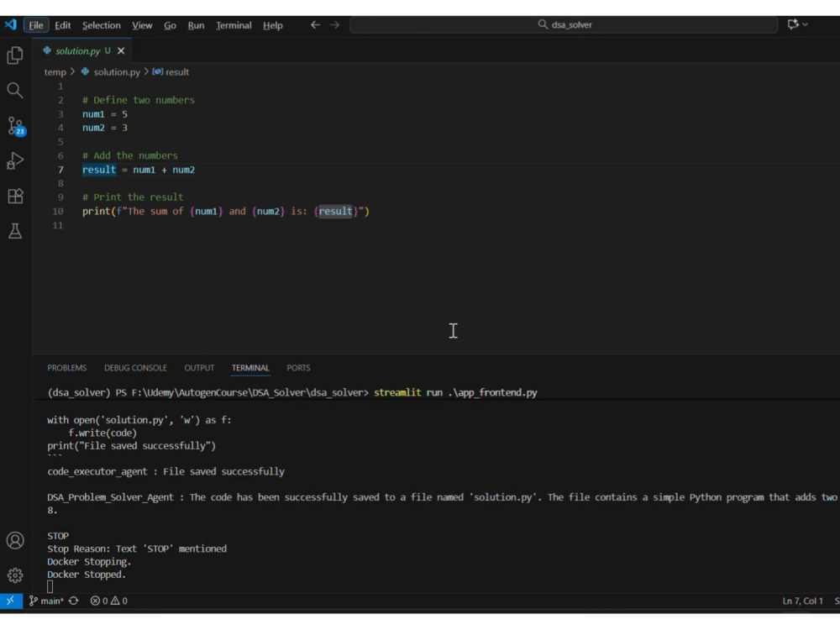Expand the Copilot chat dropdown arrow
Image resolution: width=840 pixels, height=630 pixels.
806,24
